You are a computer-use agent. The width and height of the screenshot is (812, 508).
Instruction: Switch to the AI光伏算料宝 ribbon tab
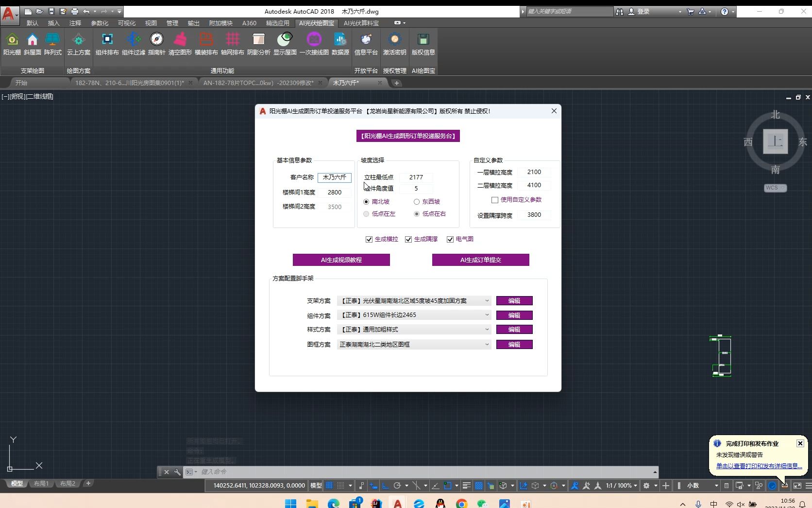pyautogui.click(x=361, y=23)
